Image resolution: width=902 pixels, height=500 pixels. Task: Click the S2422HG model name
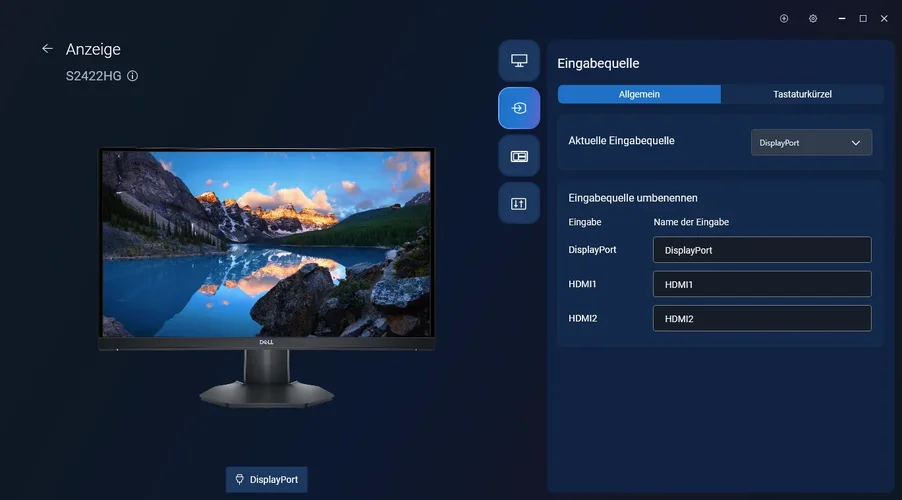tap(93, 76)
